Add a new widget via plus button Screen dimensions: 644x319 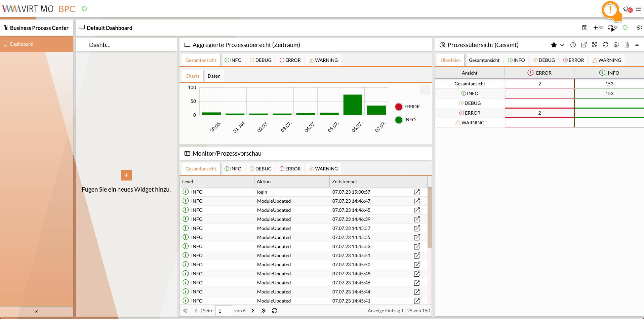pyautogui.click(x=595, y=28)
